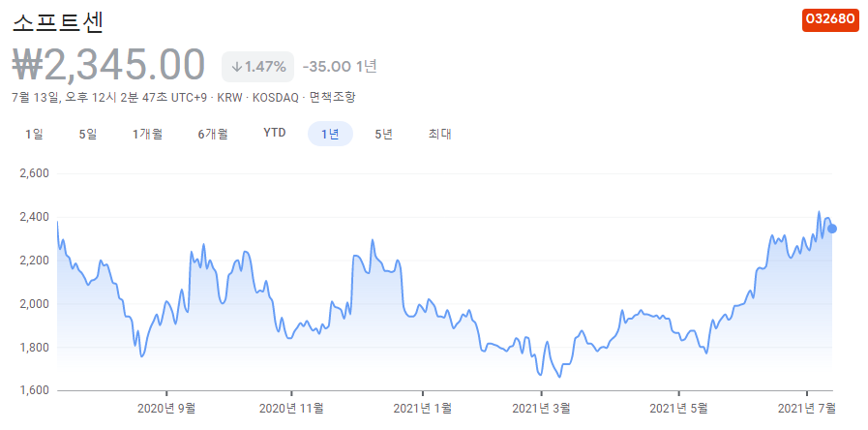Click the 2,400 y-axis label

(x=34, y=217)
